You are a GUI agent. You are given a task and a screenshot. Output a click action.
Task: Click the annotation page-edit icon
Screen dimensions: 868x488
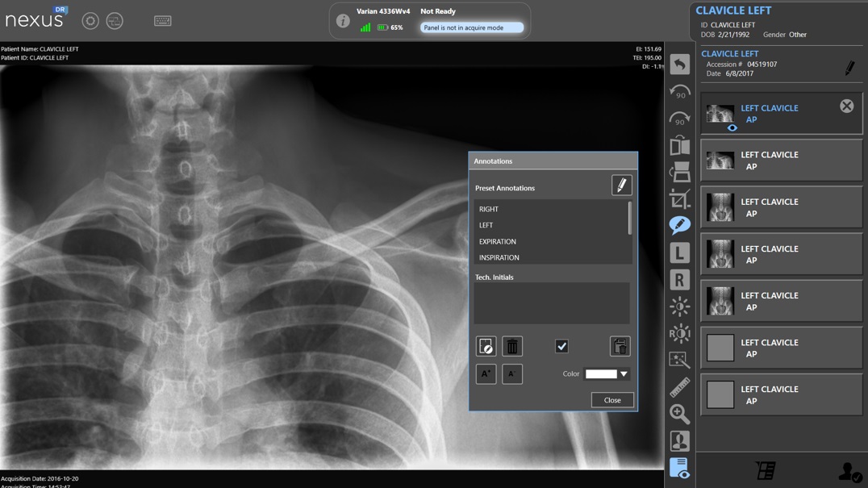pyautogui.click(x=486, y=346)
